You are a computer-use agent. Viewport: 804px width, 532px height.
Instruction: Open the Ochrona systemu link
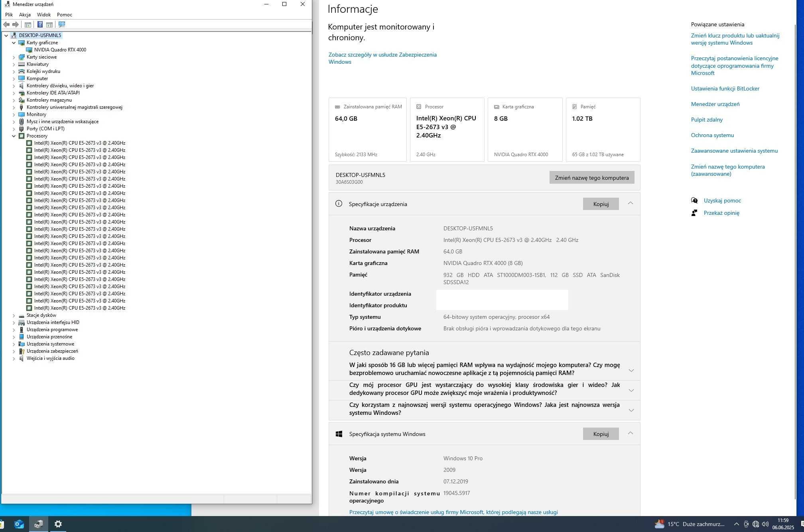pyautogui.click(x=712, y=135)
